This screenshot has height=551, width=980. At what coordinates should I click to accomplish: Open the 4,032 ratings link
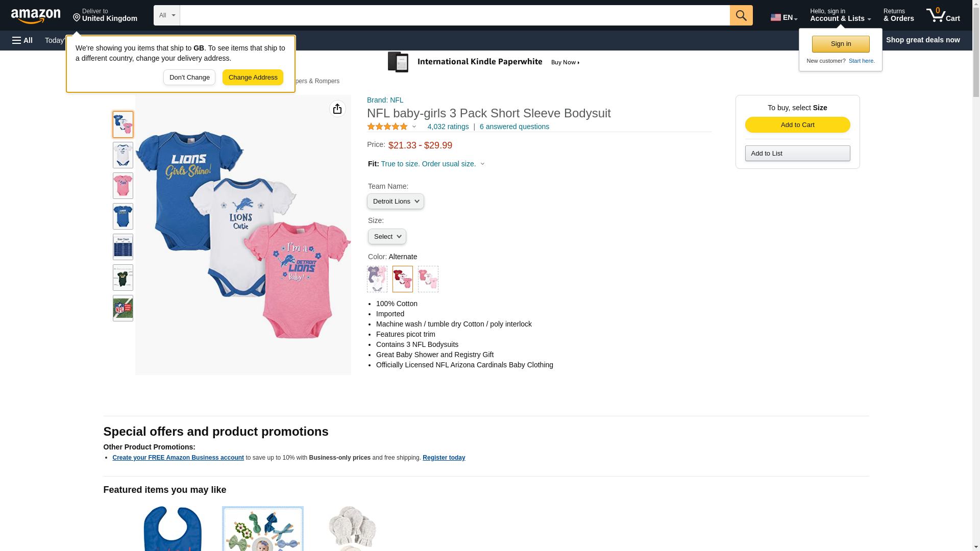[x=448, y=127]
